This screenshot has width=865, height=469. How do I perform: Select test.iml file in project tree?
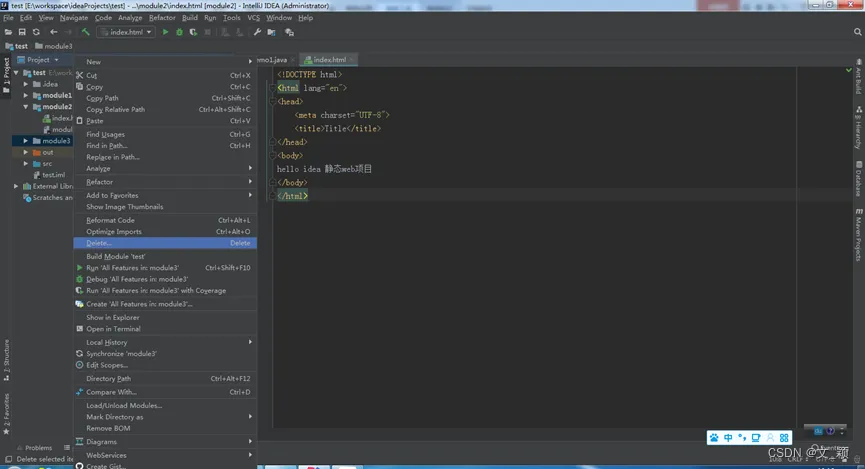pos(53,175)
